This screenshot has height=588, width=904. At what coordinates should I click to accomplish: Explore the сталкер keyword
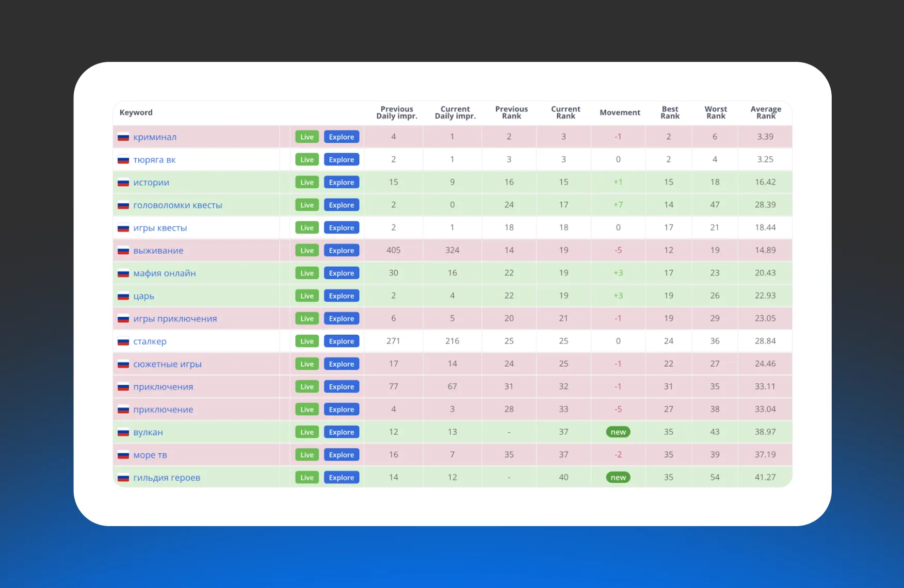[x=342, y=341]
